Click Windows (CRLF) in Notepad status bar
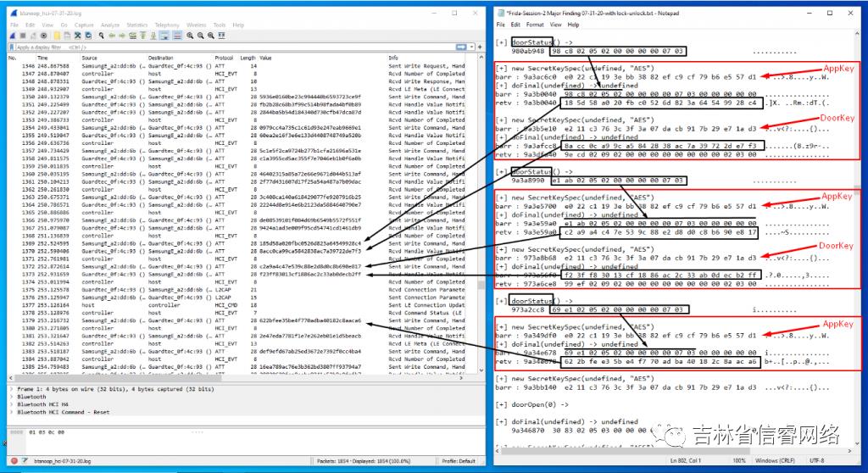 point(775,461)
